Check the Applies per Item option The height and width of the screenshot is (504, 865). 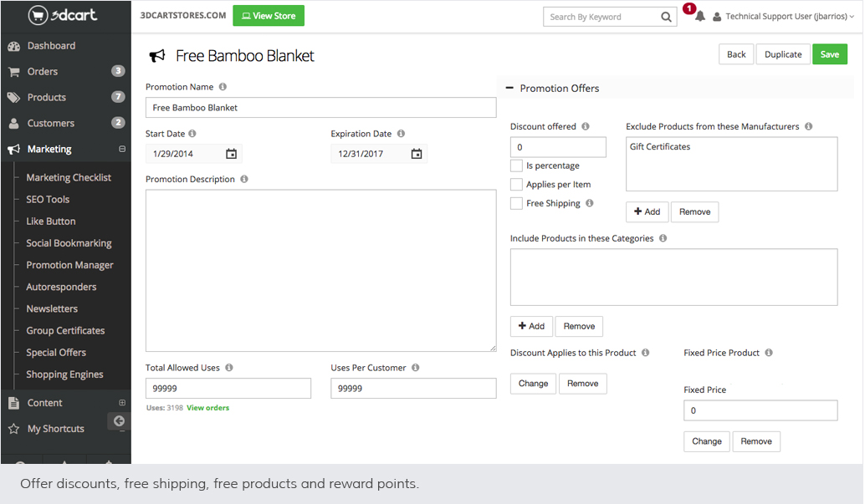pyautogui.click(x=517, y=185)
